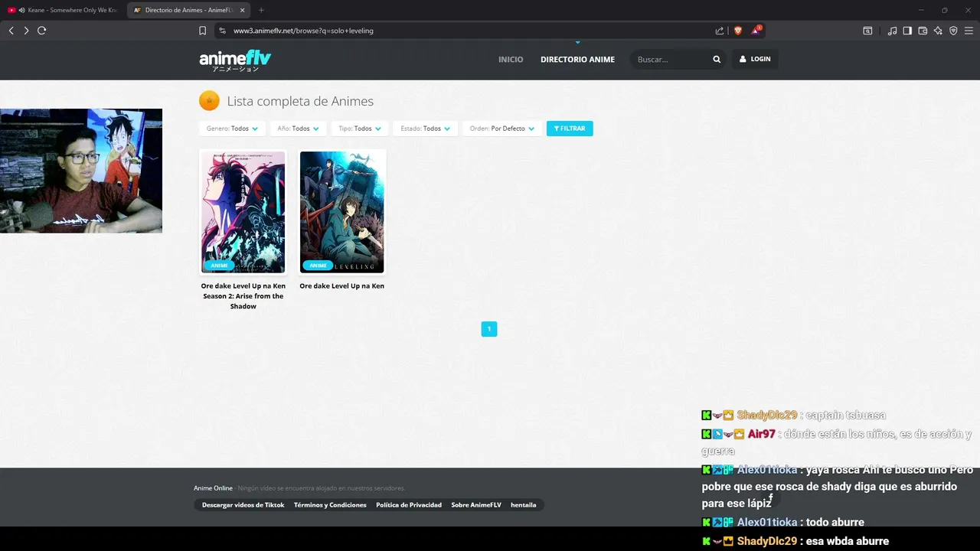Open the Leo AI sparkle icon
Image resolution: width=980 pixels, height=551 pixels.
(x=938, y=31)
